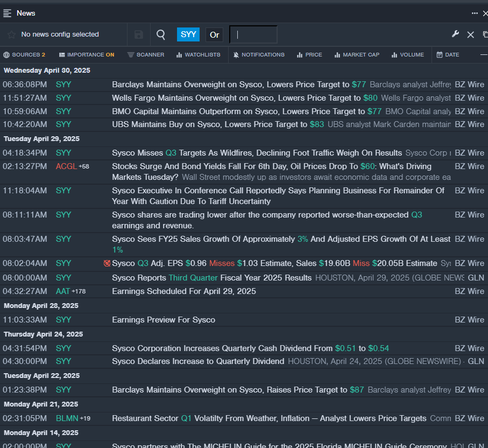Image resolution: width=488 pixels, height=448 pixels.
Task: Open Sysco Reports Third Quarter Fiscal Year headline
Action: tap(211, 278)
